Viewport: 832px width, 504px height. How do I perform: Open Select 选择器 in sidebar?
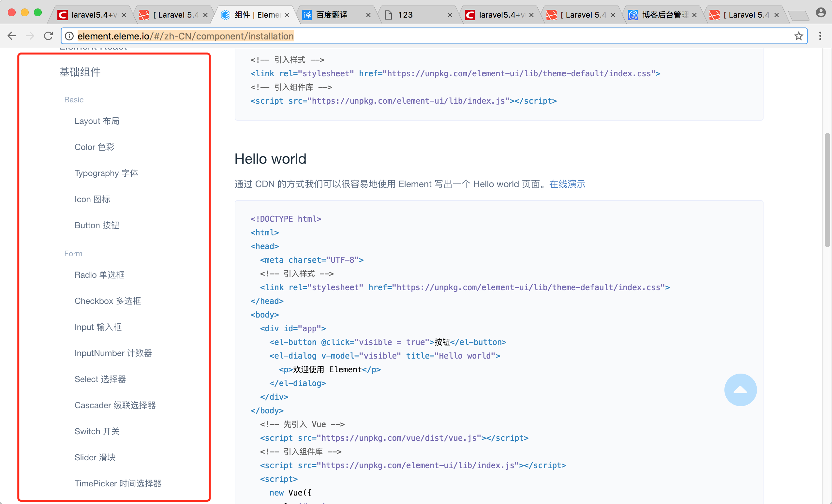(x=100, y=379)
